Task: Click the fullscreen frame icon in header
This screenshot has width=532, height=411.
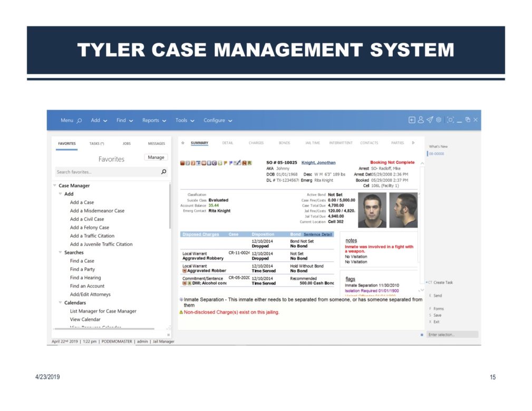Action: (450, 120)
